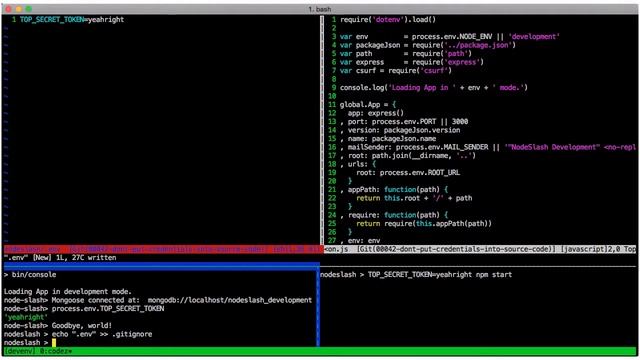Click the 'env: env' line
The height and width of the screenshot is (360, 640).
click(360, 240)
